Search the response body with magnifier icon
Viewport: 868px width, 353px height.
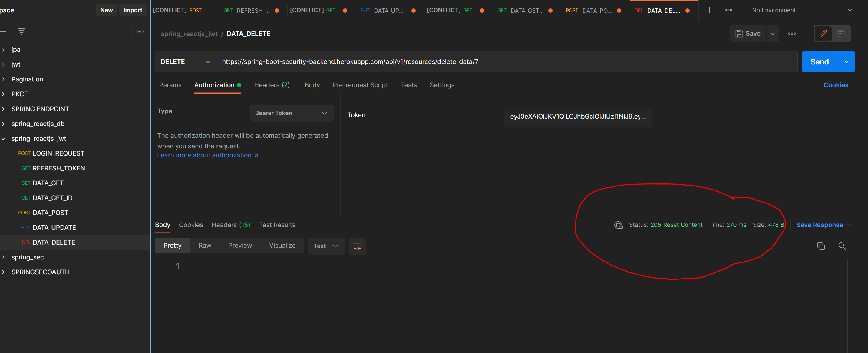pyautogui.click(x=842, y=246)
